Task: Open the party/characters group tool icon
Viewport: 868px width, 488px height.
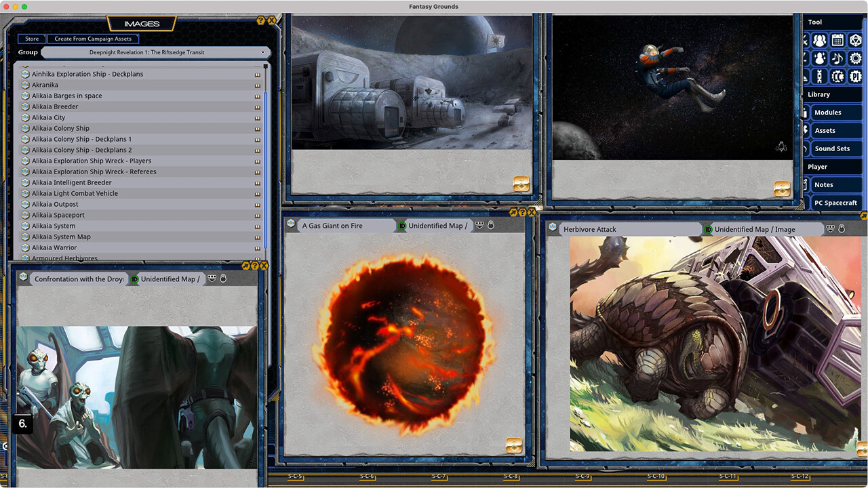Action: tap(819, 40)
